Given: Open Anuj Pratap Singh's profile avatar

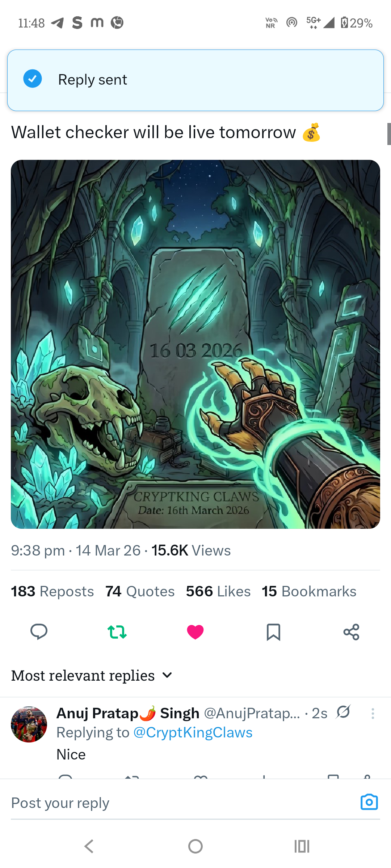Looking at the screenshot, I should click(x=29, y=724).
